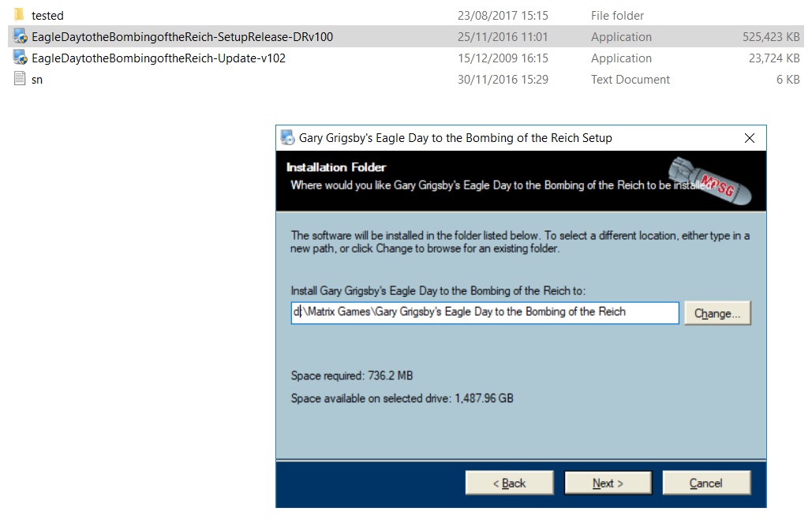The image size is (812, 523).
Task: Click the Change... button
Action: pos(717,313)
